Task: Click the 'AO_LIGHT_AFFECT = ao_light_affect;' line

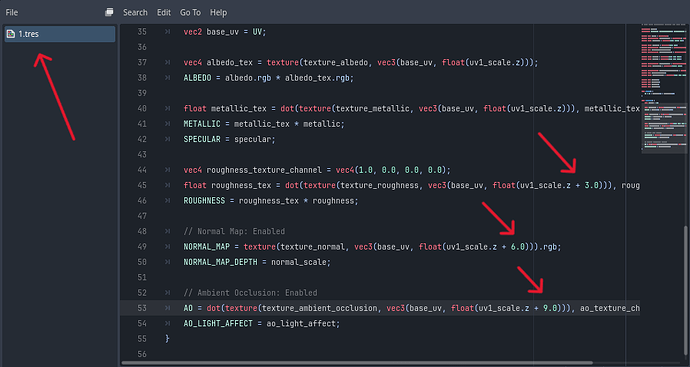Action: [x=262, y=323]
